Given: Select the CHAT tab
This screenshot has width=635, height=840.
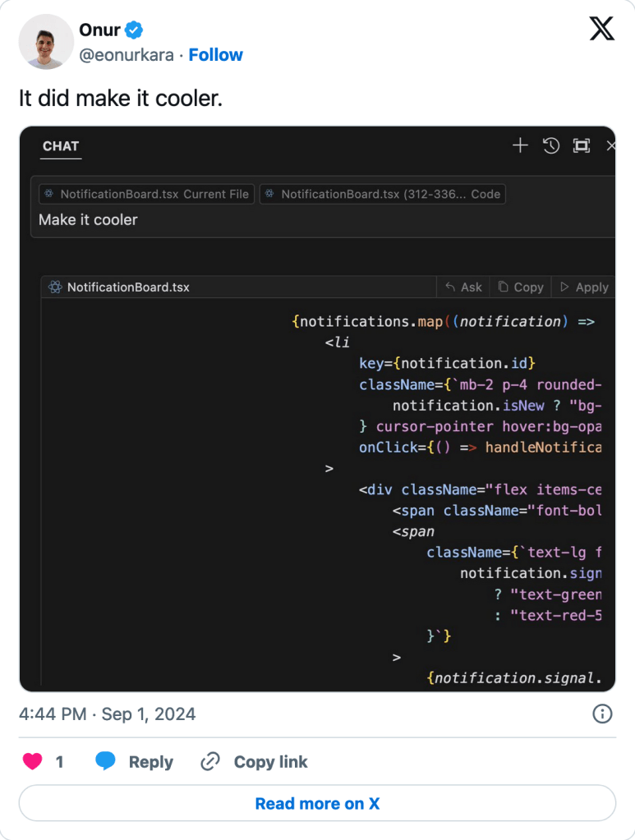Looking at the screenshot, I should coord(61,146).
